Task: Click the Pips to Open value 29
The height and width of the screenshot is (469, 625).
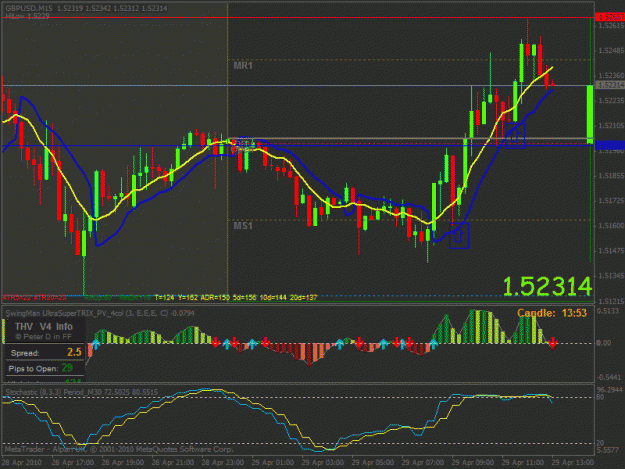Action: click(67, 368)
